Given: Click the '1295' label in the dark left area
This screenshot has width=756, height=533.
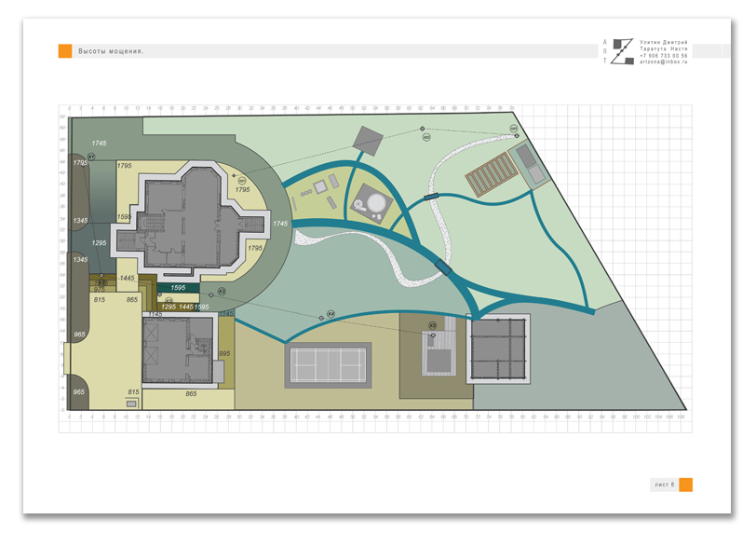Looking at the screenshot, I should (99, 242).
